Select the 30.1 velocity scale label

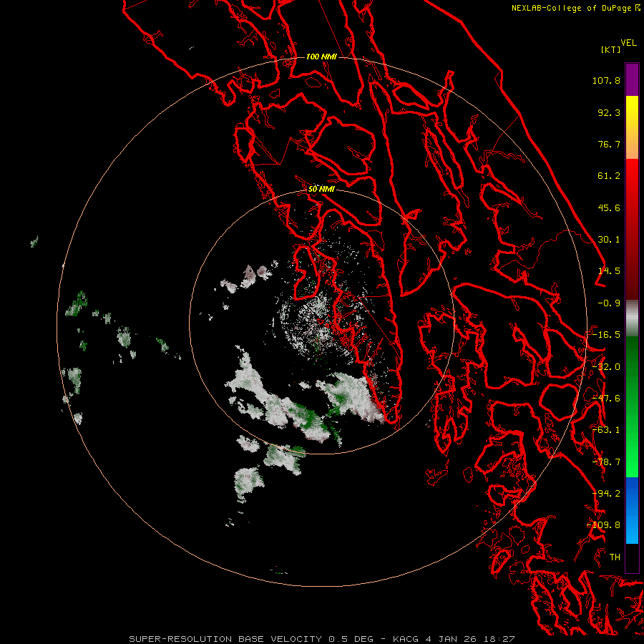(x=609, y=240)
